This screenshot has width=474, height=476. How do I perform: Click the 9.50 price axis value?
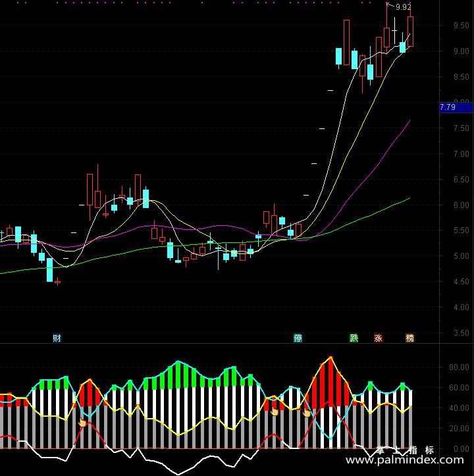[x=461, y=26]
